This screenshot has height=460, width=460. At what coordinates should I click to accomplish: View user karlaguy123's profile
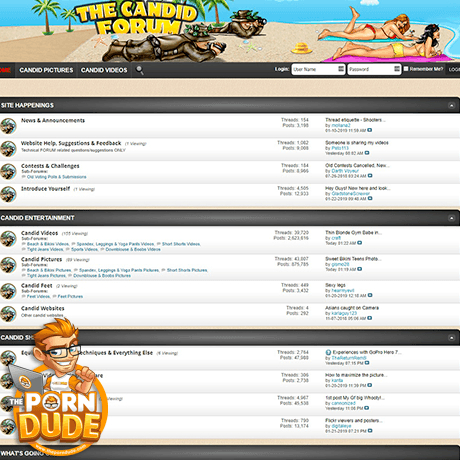[344, 313]
